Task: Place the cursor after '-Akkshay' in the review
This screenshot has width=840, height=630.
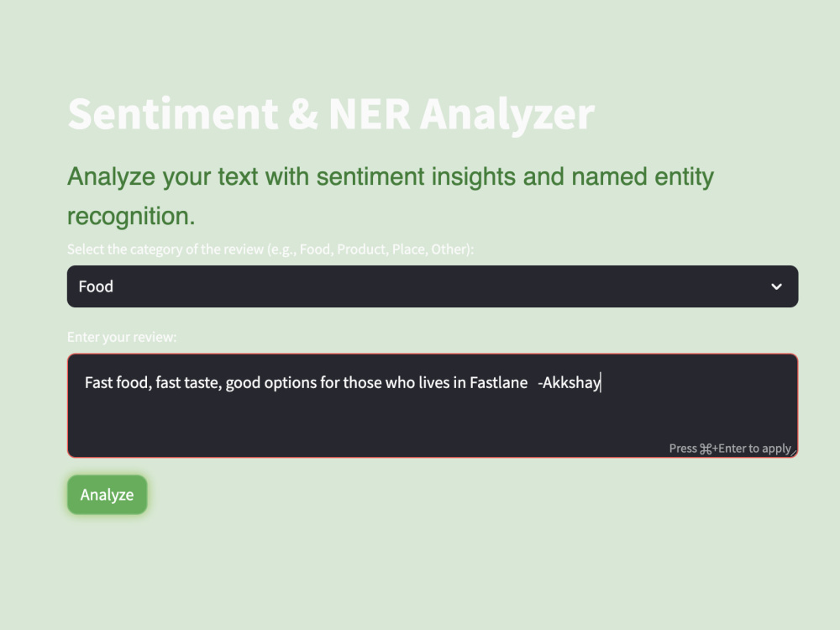Action: [x=601, y=382]
